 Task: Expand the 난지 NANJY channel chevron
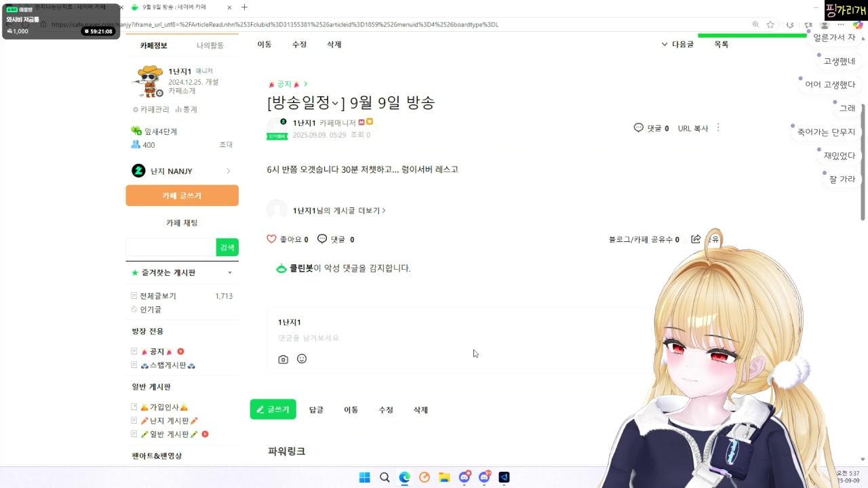click(x=229, y=171)
